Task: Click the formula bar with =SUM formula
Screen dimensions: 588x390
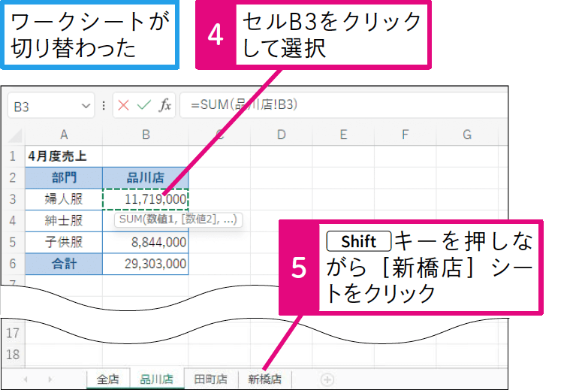Action: click(x=343, y=105)
